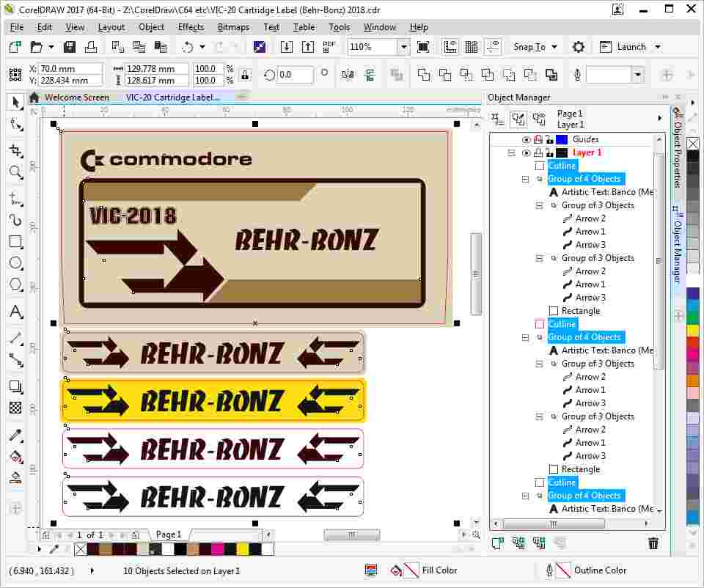Open the arrow beside the Launch button

pos(659,47)
